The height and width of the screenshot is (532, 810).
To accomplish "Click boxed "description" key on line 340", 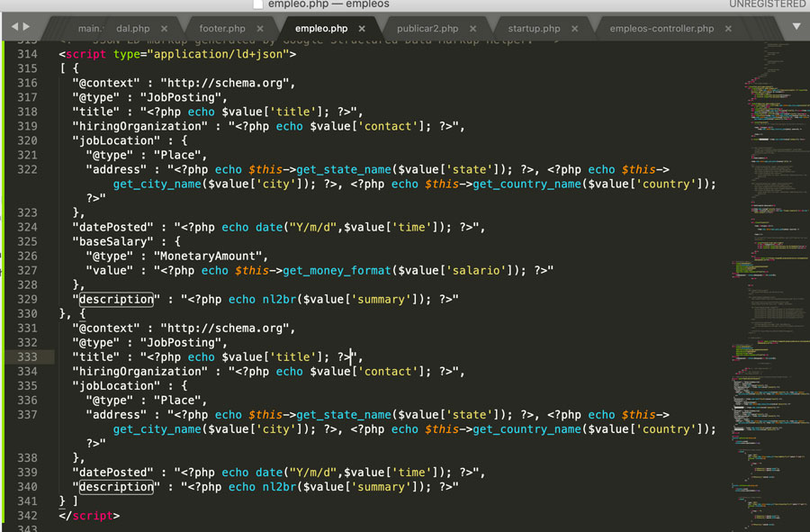I will (116, 487).
